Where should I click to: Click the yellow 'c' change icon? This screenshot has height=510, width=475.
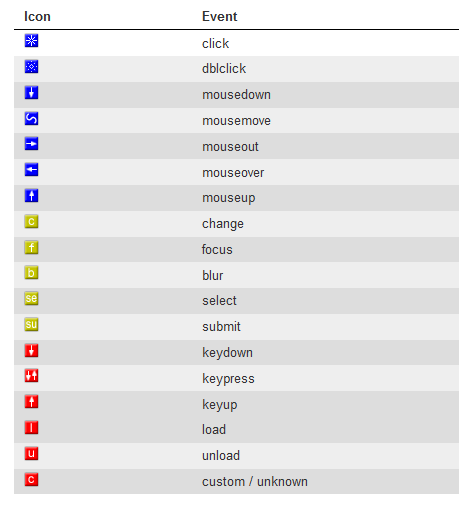tap(31, 221)
